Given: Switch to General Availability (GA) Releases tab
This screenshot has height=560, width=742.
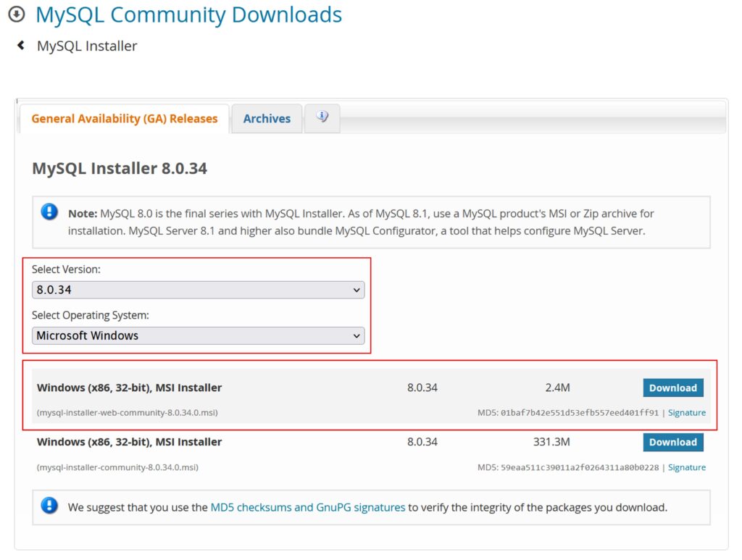Looking at the screenshot, I should tap(125, 119).
